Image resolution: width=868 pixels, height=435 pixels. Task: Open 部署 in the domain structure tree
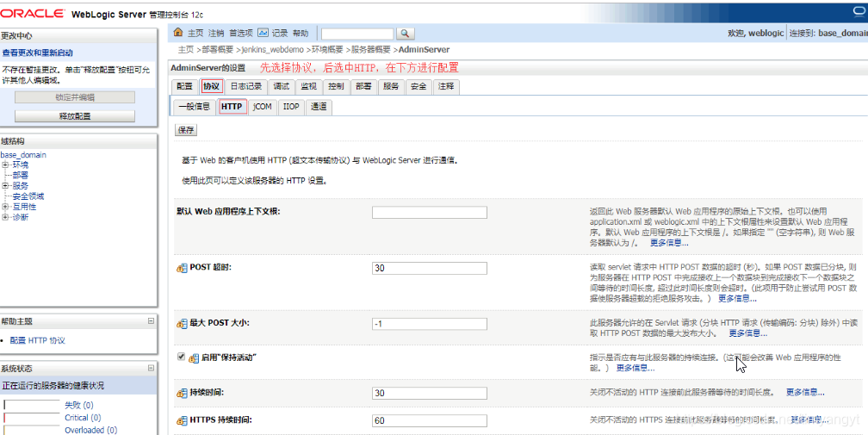click(x=20, y=176)
